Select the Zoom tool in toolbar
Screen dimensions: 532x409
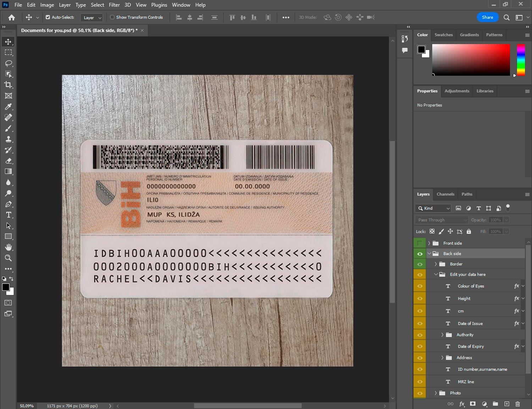pyautogui.click(x=8, y=258)
